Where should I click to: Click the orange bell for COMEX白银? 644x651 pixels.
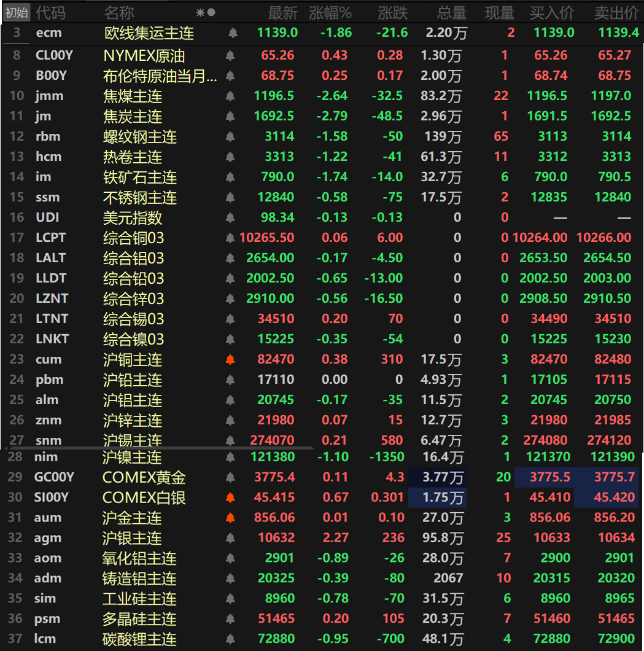click(230, 497)
